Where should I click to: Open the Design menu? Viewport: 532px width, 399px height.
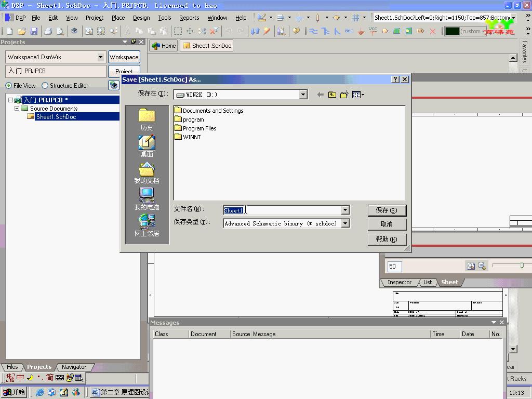(141, 18)
